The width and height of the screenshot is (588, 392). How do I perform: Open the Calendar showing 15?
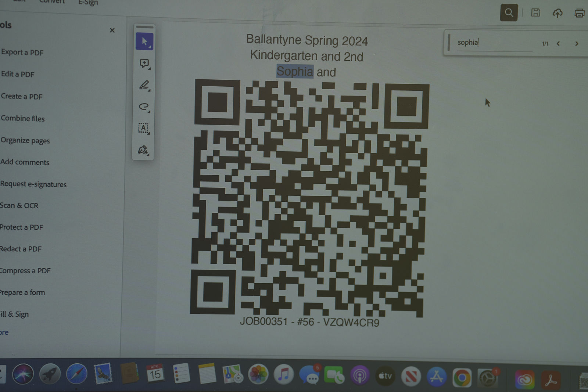pos(155,374)
